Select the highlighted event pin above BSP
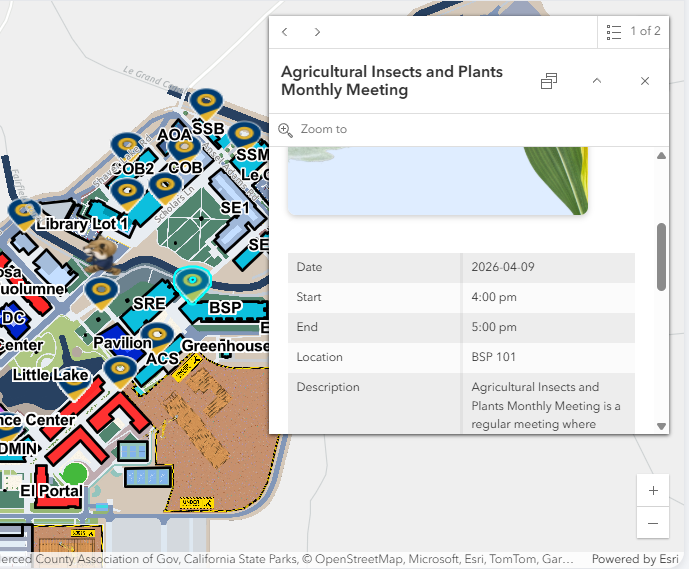The image size is (689, 569). point(192,285)
